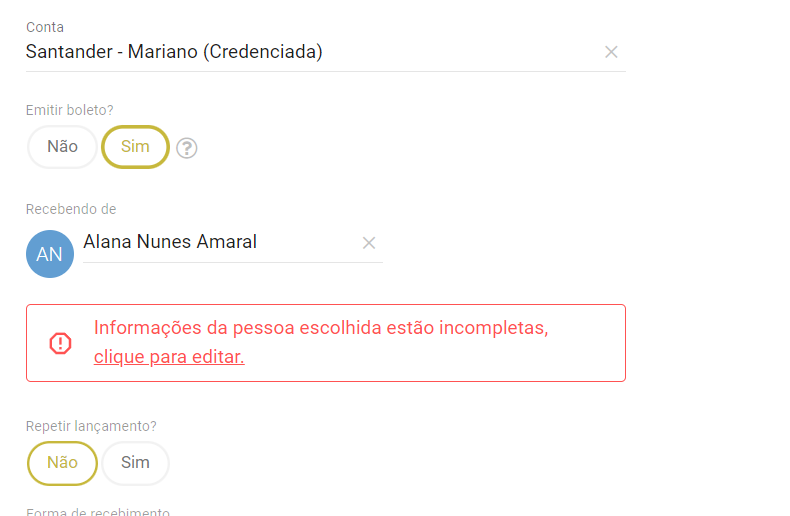This screenshot has height=516, width=790.
Task: Clear the selected Conta account
Action: pyautogui.click(x=611, y=52)
